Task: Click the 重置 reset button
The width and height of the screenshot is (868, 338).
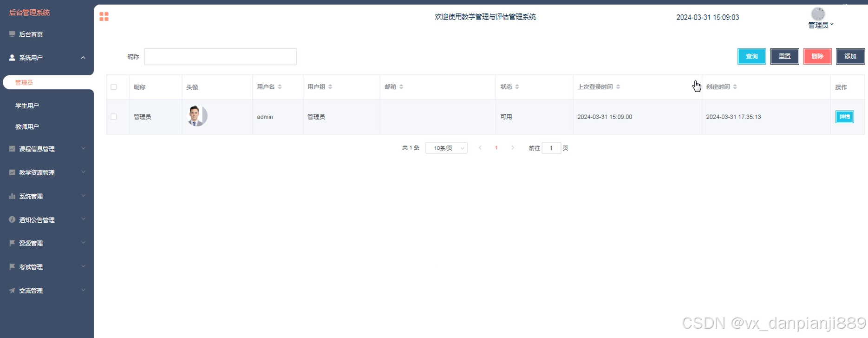Action: point(784,56)
